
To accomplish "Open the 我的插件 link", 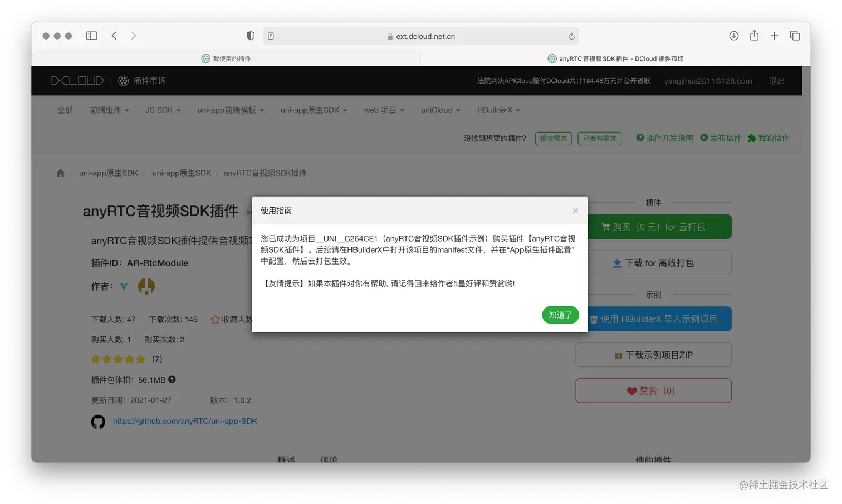I will pyautogui.click(x=768, y=138).
